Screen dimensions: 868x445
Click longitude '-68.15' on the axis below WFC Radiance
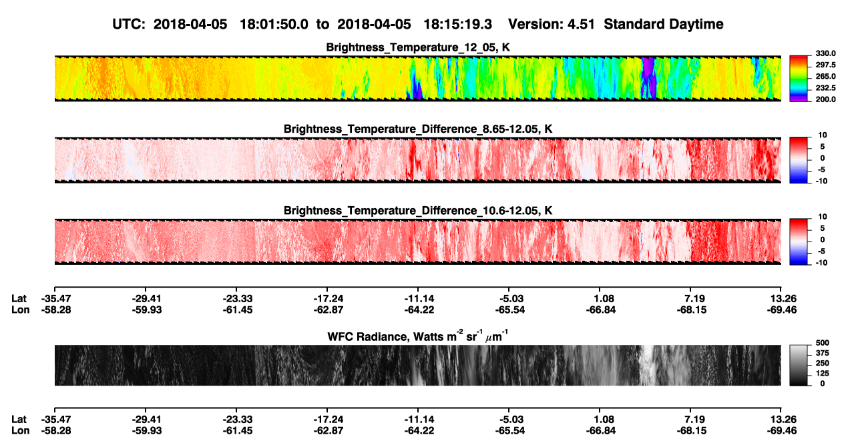pyautogui.click(x=690, y=430)
